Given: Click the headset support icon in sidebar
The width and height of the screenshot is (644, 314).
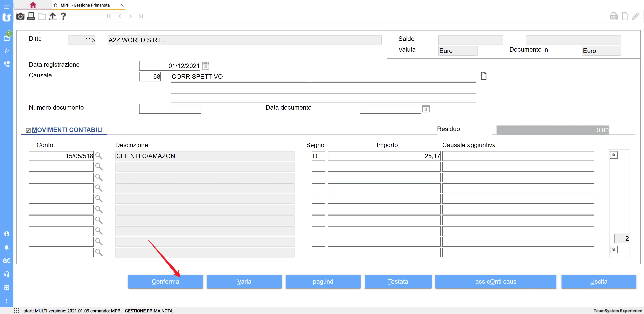Looking at the screenshot, I should (7, 274).
